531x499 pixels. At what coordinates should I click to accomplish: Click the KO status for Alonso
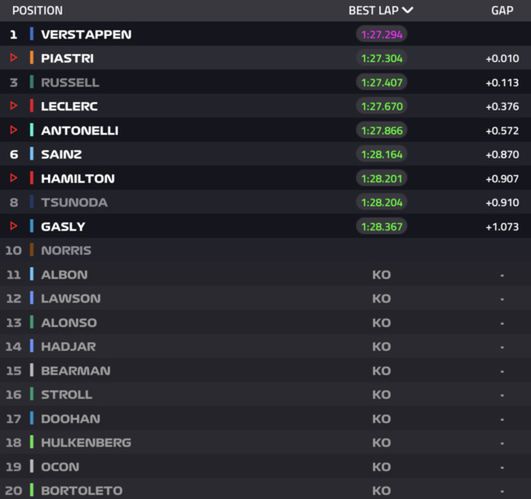point(382,323)
